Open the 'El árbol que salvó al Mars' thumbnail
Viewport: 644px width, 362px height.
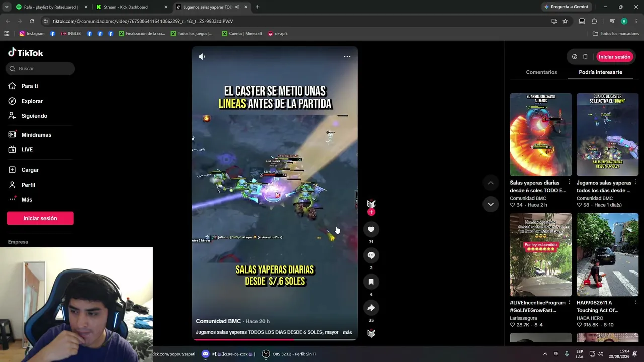click(541, 135)
